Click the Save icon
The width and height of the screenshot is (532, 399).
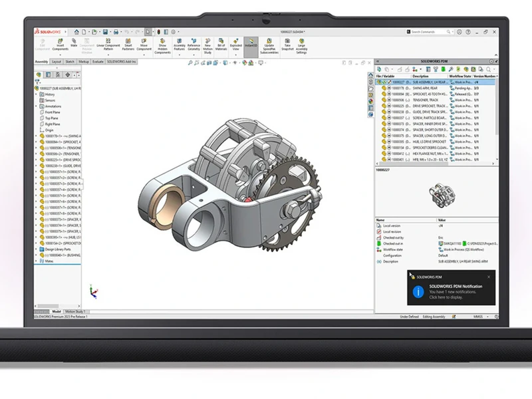click(x=106, y=32)
